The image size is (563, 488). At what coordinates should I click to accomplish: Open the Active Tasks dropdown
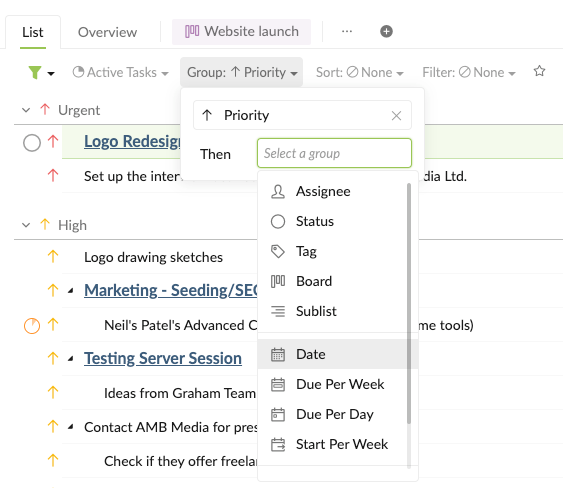[120, 73]
